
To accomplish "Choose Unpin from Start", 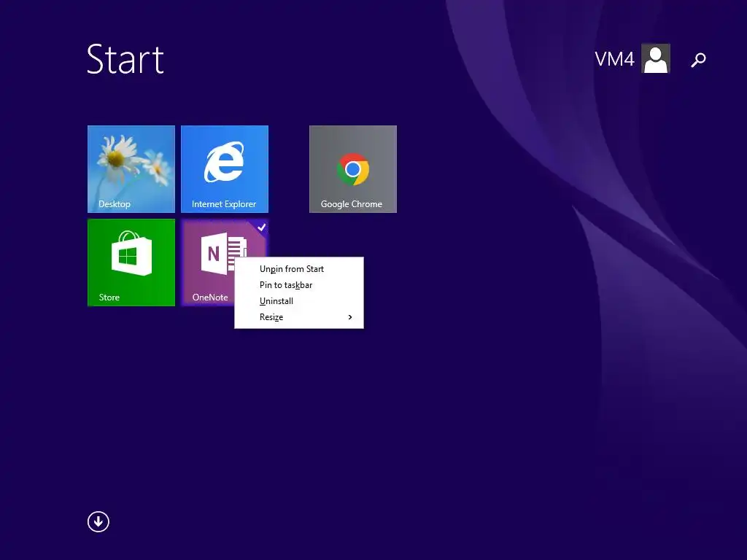I will click(x=298, y=269).
